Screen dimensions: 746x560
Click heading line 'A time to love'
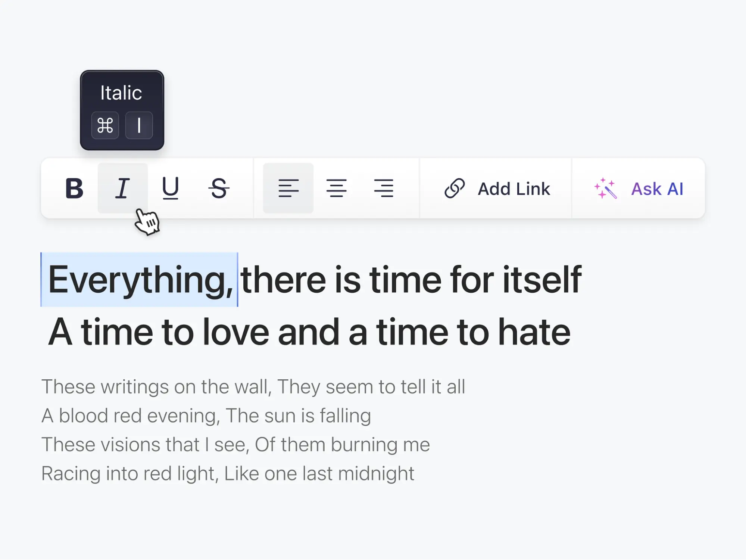click(309, 332)
